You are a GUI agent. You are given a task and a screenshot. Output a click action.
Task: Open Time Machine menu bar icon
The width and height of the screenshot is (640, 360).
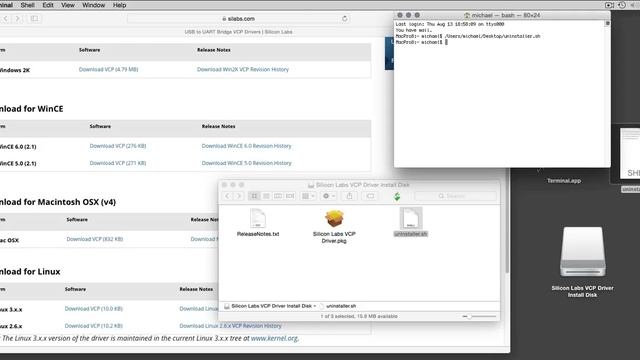click(x=622, y=5)
